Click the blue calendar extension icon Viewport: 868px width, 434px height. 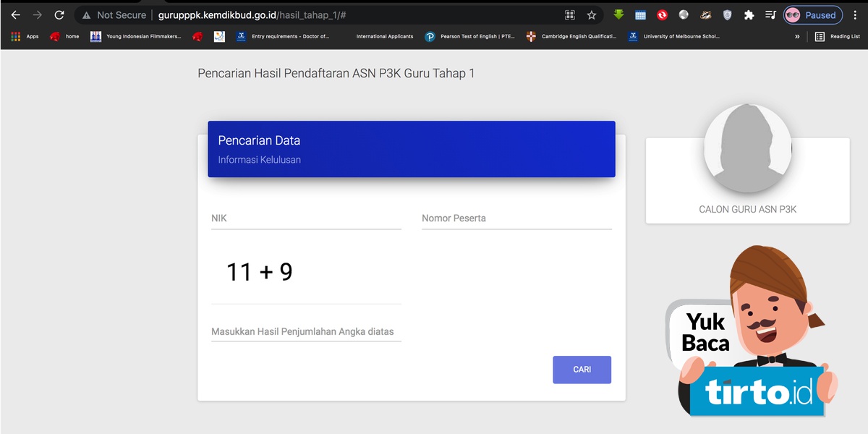pos(640,14)
